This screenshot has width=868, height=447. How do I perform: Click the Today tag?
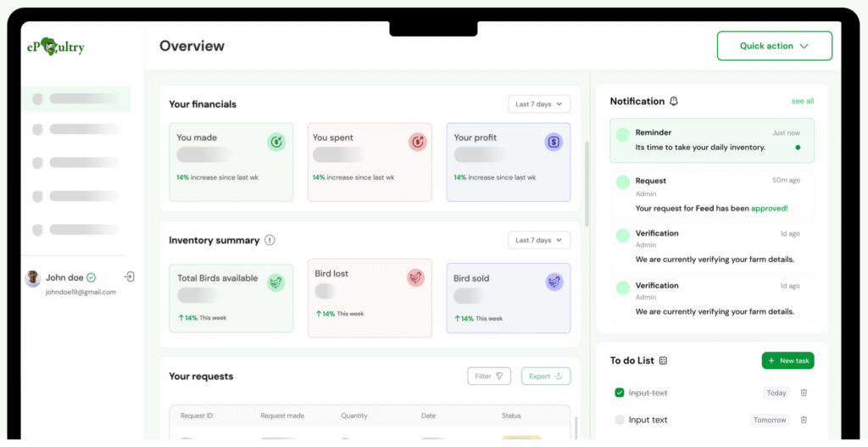tap(776, 393)
